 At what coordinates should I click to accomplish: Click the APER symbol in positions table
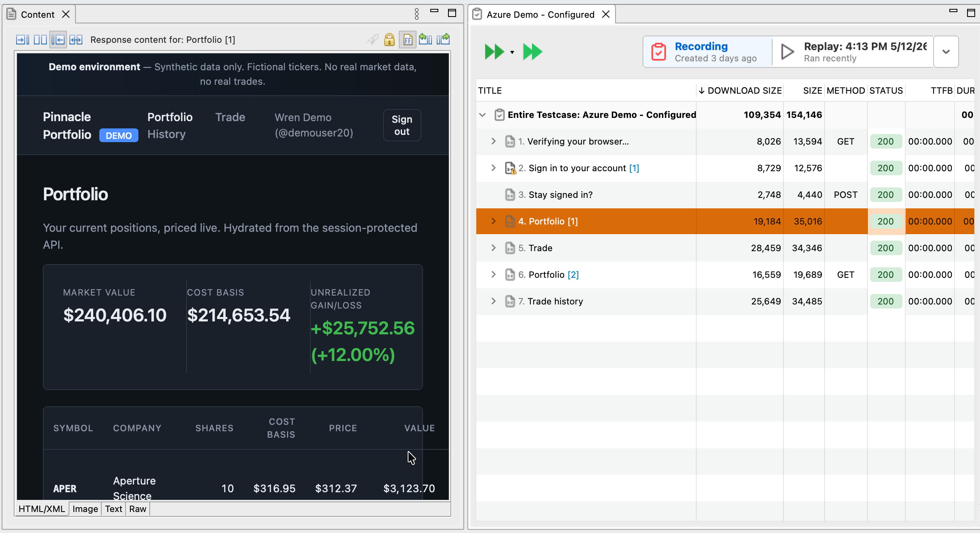pos(65,489)
